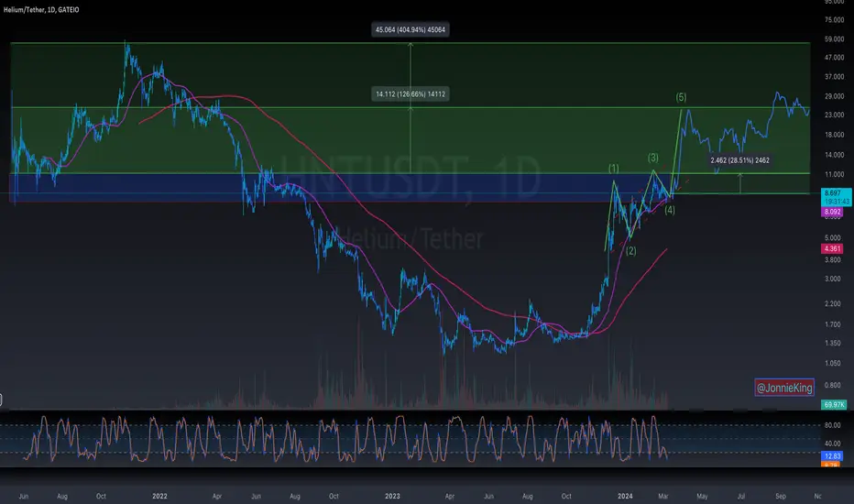Click the green 69.97K volume label

tap(834, 405)
